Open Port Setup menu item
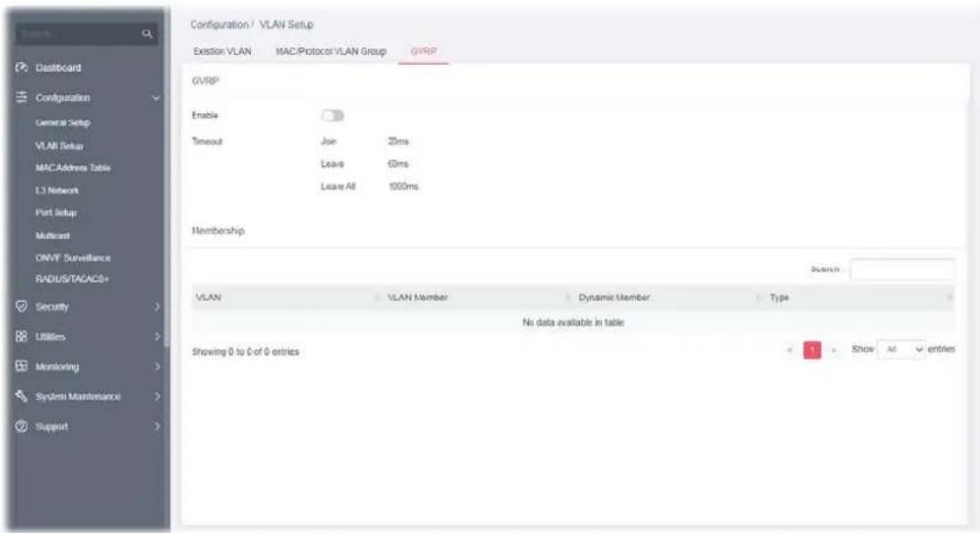980x533 pixels. coord(56,213)
